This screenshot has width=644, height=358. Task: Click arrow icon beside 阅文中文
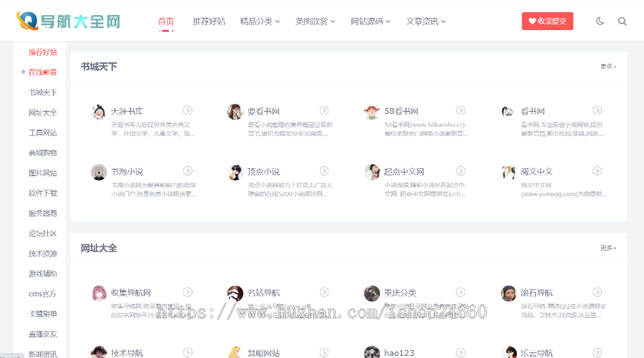point(597,170)
